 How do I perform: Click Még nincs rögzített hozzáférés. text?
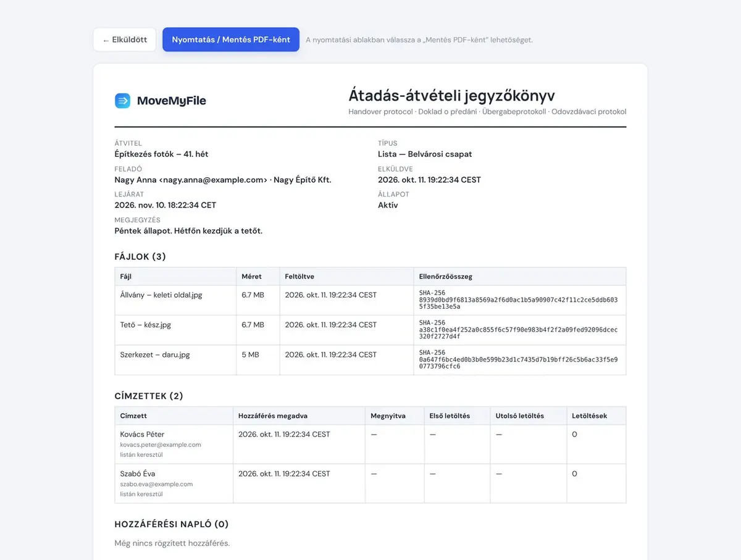172,543
